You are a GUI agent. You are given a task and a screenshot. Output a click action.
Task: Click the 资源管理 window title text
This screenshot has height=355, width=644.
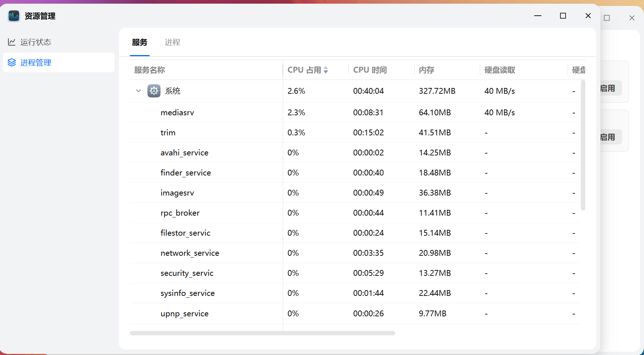click(40, 16)
